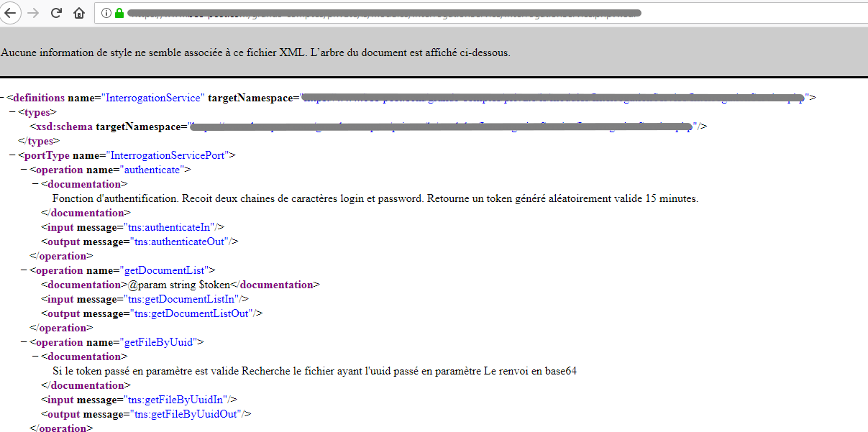868x432 pixels.
Task: Click the xsd:schema element tag
Action: click(68, 127)
